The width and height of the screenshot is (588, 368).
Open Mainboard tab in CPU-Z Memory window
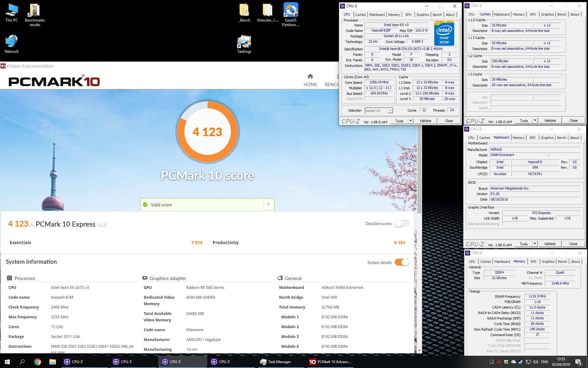tap(502, 262)
